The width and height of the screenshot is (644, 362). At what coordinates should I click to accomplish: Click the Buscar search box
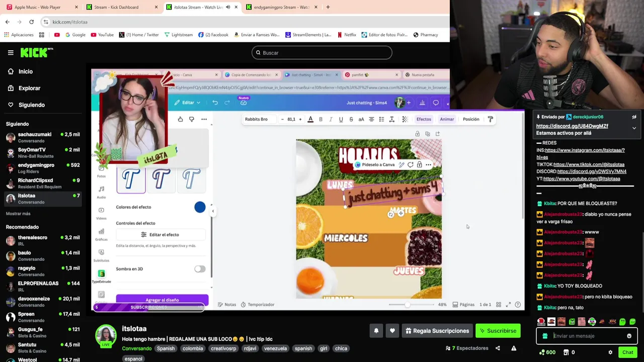click(x=322, y=53)
